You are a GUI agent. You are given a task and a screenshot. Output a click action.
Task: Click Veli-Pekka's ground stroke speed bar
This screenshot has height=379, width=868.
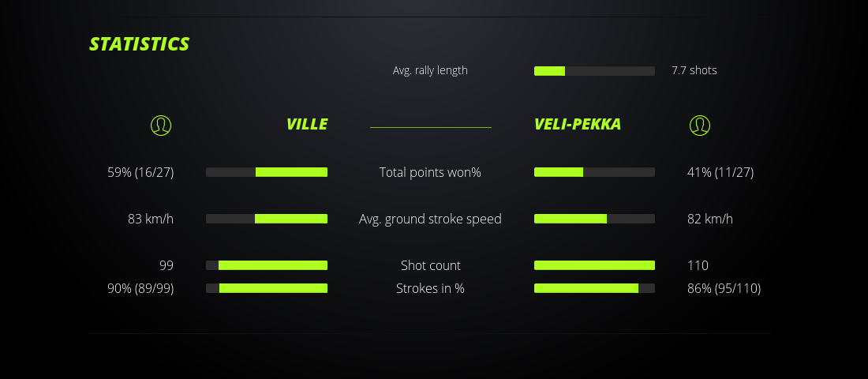pyautogui.click(x=594, y=219)
